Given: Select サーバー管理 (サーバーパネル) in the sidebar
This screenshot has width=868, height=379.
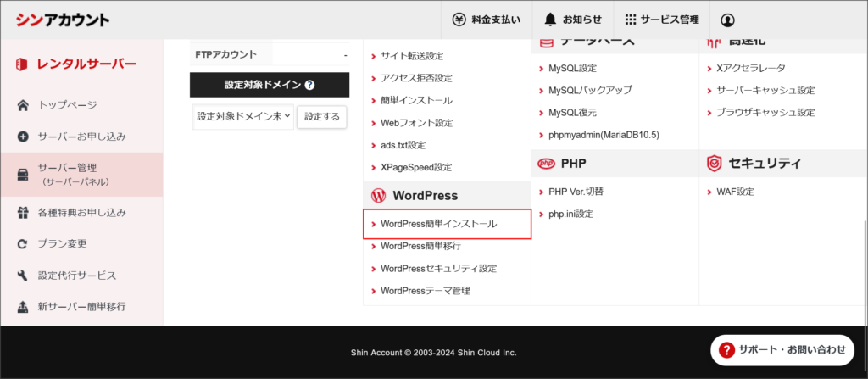Looking at the screenshot, I should click(81, 175).
